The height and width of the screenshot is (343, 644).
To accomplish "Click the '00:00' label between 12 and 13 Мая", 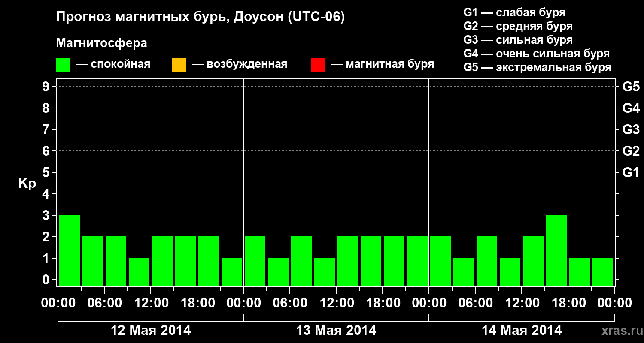I will click(243, 303).
